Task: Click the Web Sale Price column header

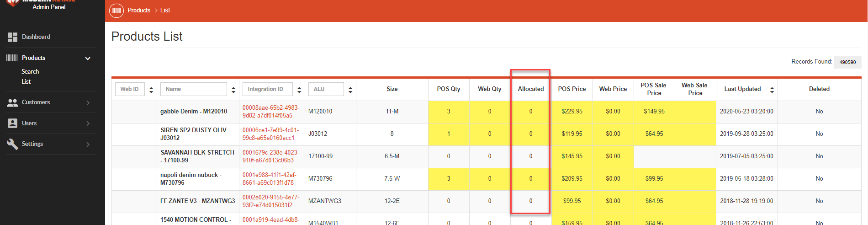Action: click(695, 89)
